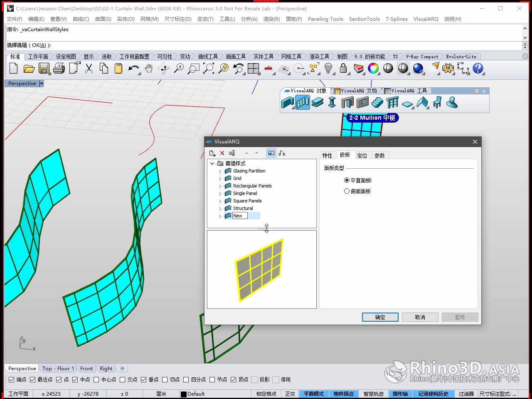Open the Perspective viewport dropdown arrow
532x399 pixels.
[x=41, y=84]
